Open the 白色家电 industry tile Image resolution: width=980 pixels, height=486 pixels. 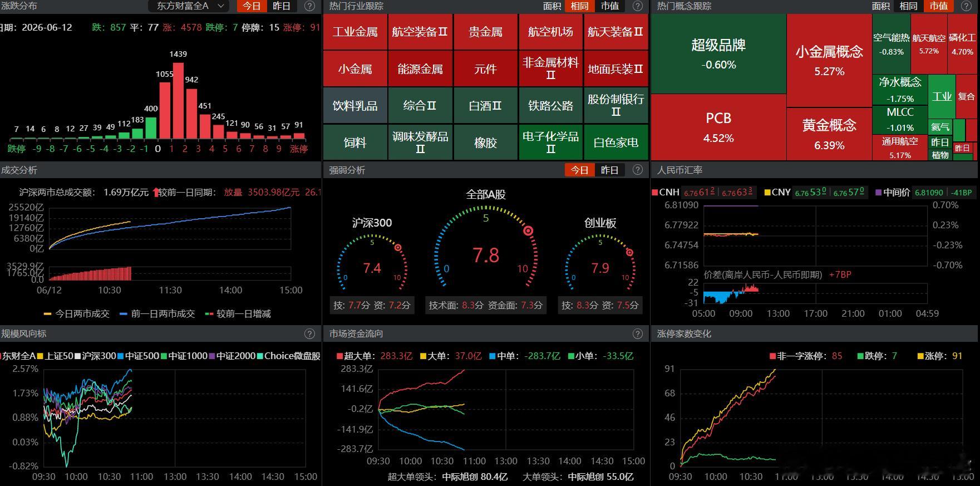[616, 143]
